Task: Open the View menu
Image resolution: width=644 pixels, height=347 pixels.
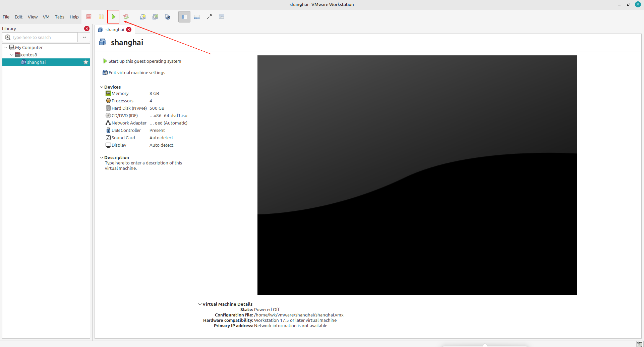Action: (x=33, y=17)
